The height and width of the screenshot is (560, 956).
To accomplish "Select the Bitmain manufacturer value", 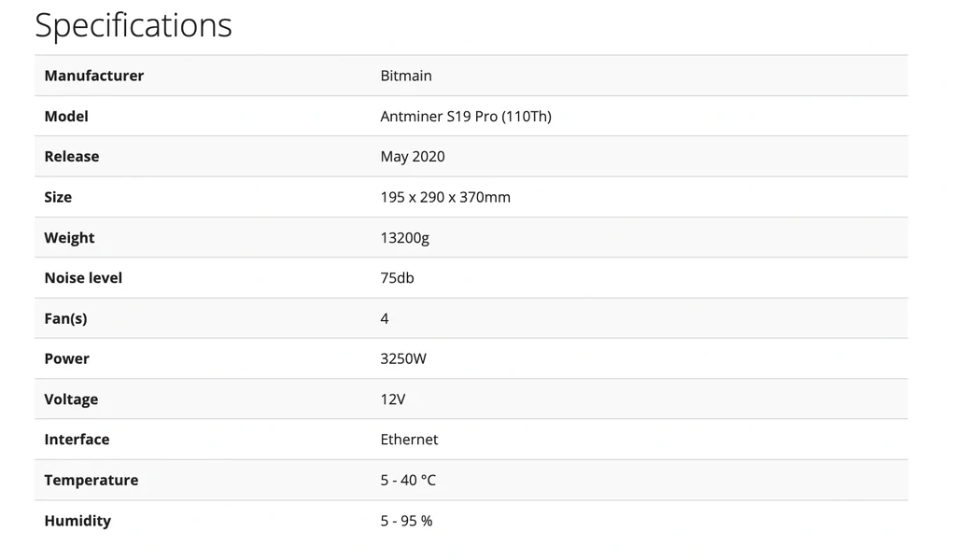I will click(x=406, y=76).
